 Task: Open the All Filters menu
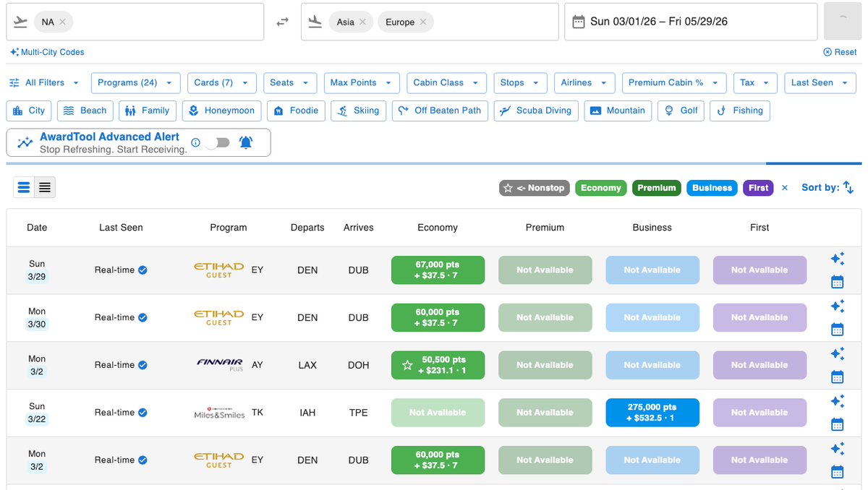(43, 82)
